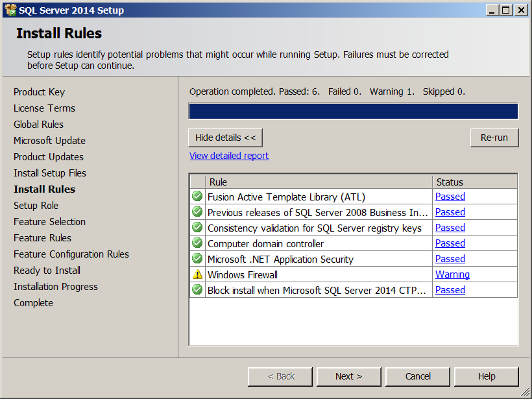The width and height of the screenshot is (532, 399).
Task: Click green check icon for Block install rule
Action: tap(197, 290)
